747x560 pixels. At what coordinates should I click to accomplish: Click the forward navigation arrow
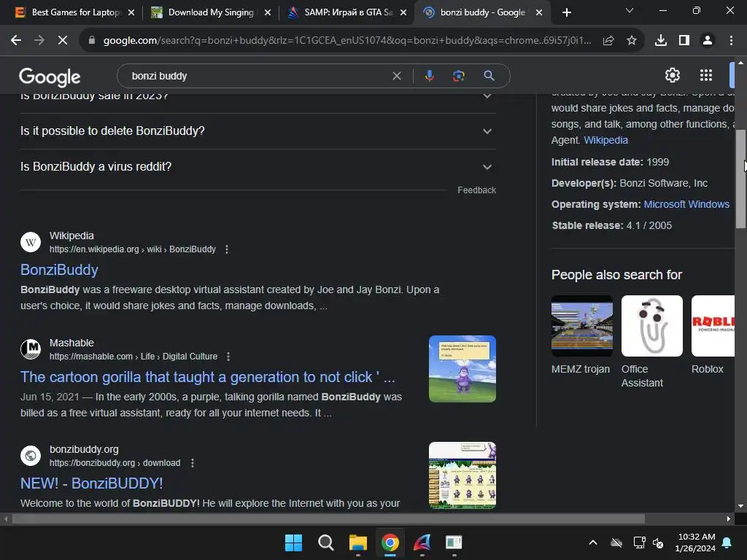(39, 41)
